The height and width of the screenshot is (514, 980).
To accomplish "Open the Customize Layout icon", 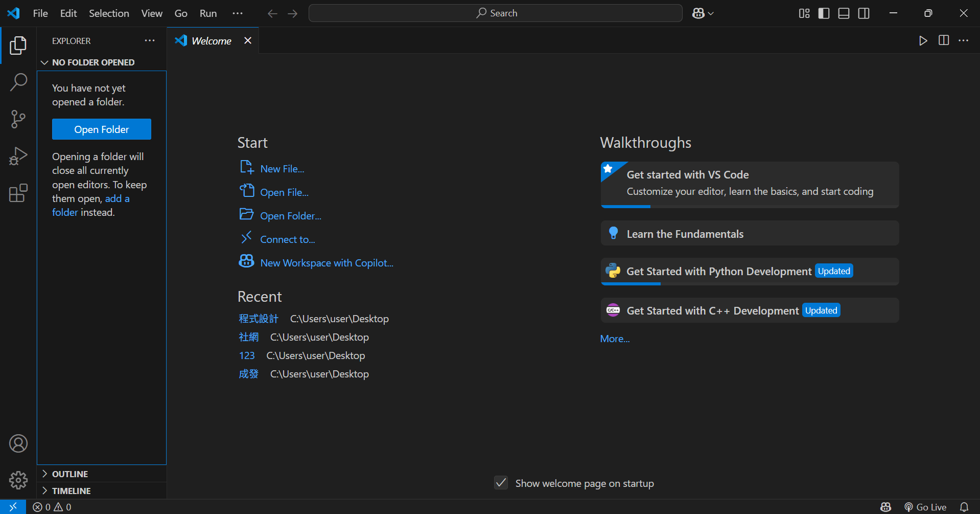I will coord(804,13).
